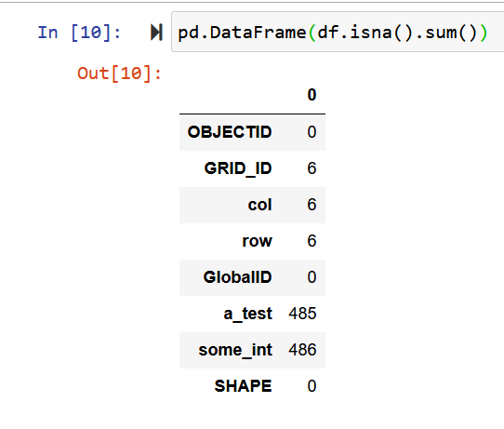Click the a_test row label
Viewport: 504px width, 429px height.
click(x=248, y=314)
